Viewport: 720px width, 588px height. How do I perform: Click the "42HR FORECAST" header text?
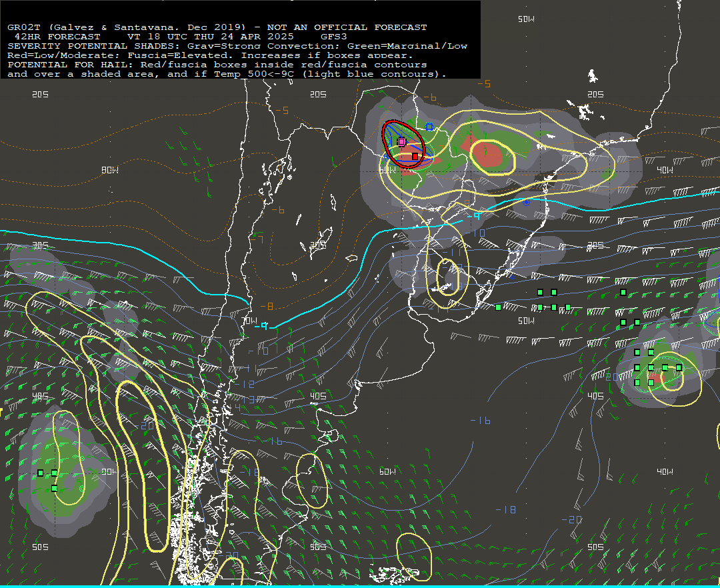coord(57,37)
